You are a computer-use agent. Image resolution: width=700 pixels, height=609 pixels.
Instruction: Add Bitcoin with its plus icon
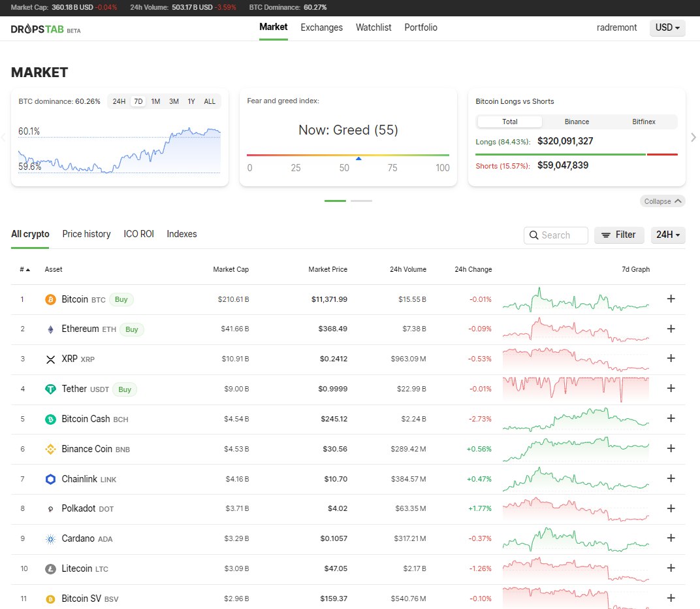tap(671, 299)
